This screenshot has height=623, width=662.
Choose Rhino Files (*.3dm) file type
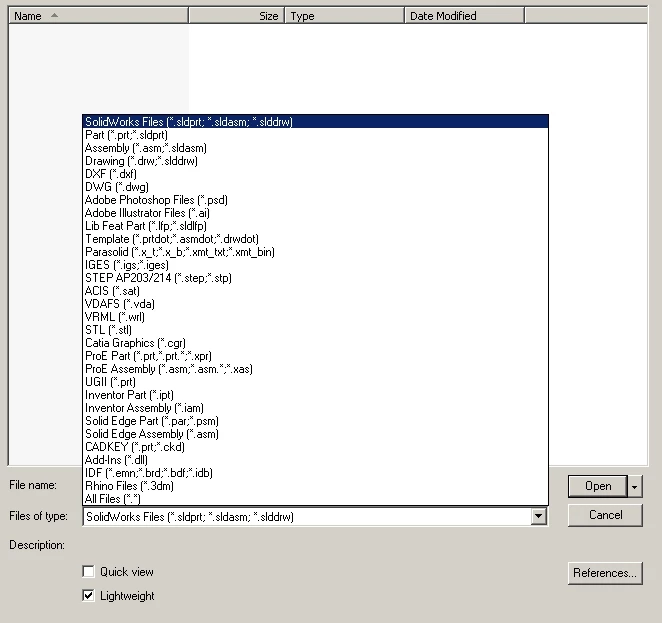click(315, 486)
